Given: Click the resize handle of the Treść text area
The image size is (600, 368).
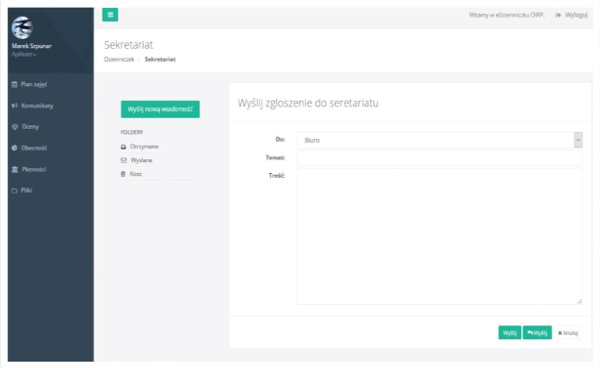Looking at the screenshot, I should coord(579,301).
